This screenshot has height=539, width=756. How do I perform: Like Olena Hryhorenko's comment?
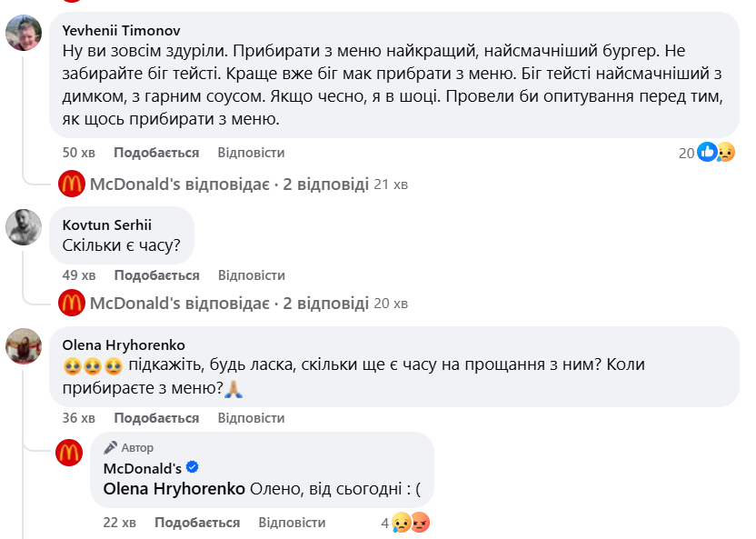click(156, 418)
